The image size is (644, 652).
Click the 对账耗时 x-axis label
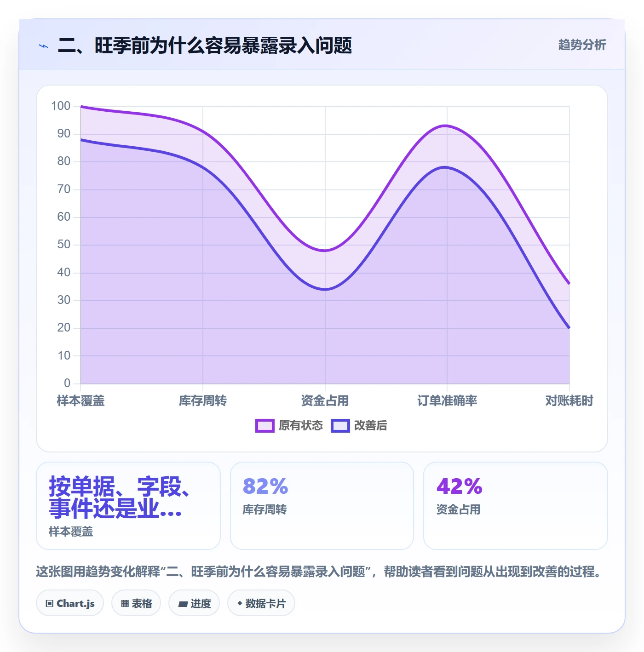tap(569, 401)
